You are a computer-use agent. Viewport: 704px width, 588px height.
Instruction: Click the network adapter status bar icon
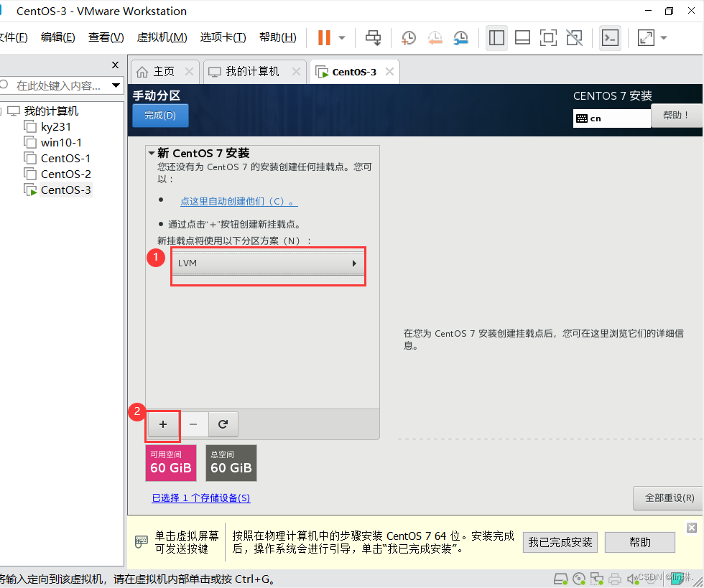coord(597,579)
